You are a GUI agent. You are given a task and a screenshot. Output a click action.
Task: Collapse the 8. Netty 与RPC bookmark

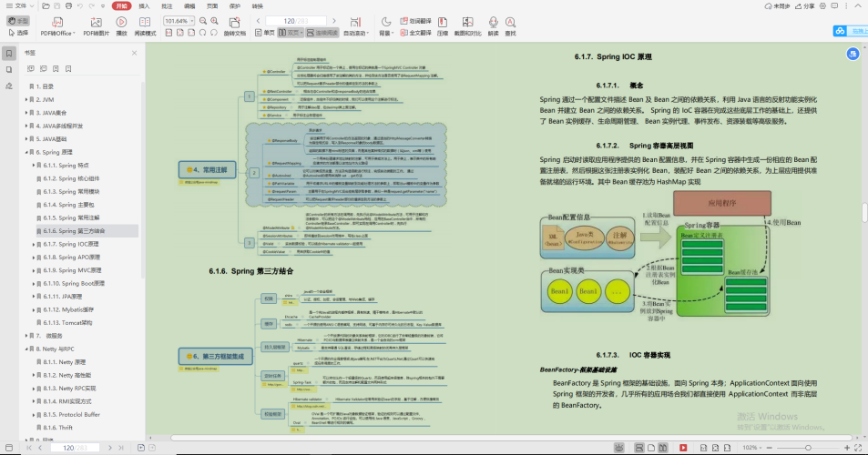[26, 349]
